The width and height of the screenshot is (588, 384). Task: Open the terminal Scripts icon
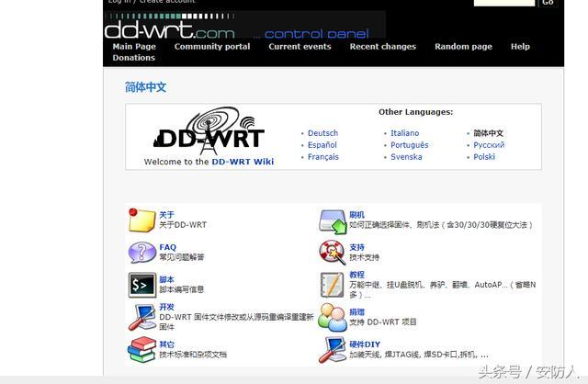click(x=141, y=285)
